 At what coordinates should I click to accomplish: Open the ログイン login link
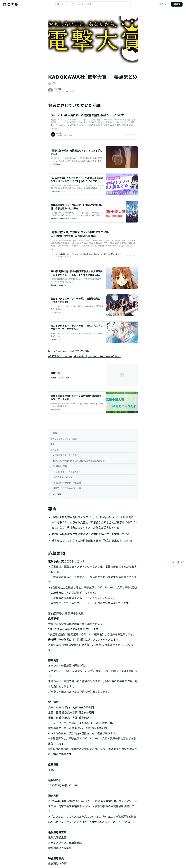pos(163,4)
